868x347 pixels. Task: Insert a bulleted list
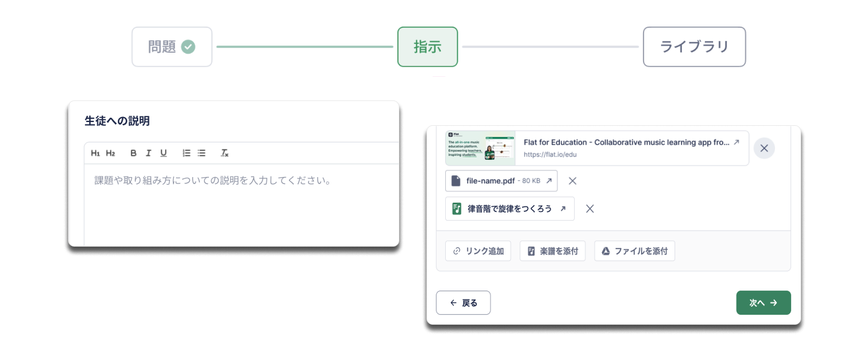coord(201,153)
